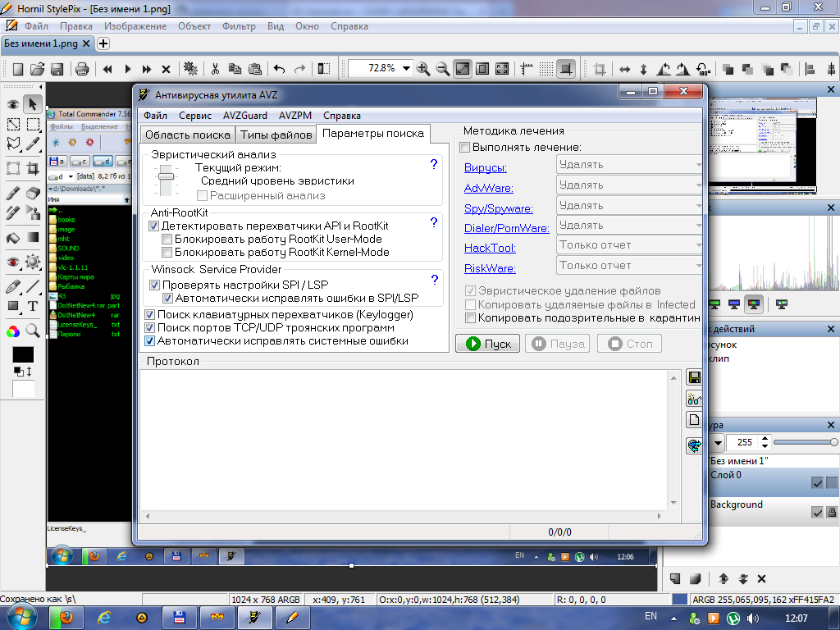Select the Eraser tool
Screen dimensions: 840x630
(33, 193)
